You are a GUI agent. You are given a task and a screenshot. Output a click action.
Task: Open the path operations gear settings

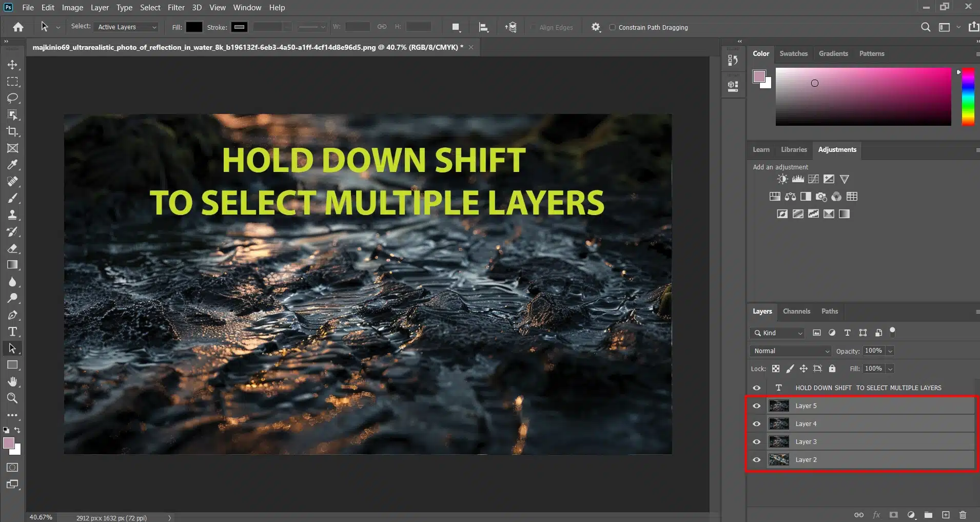(x=596, y=27)
